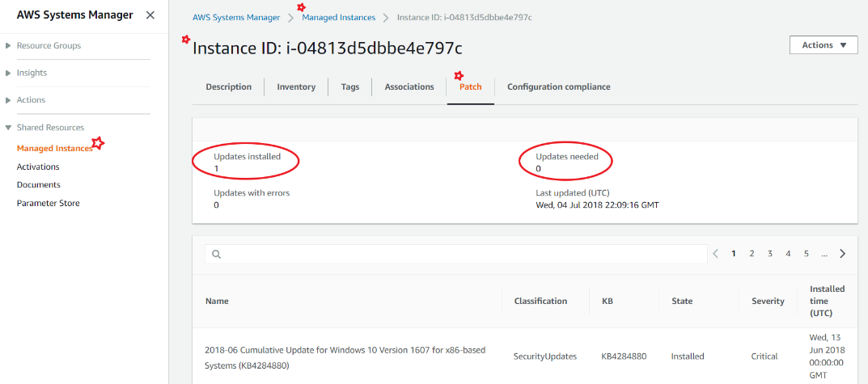This screenshot has height=384, width=868.
Task: Sort by the Severity column header
Action: tap(768, 301)
